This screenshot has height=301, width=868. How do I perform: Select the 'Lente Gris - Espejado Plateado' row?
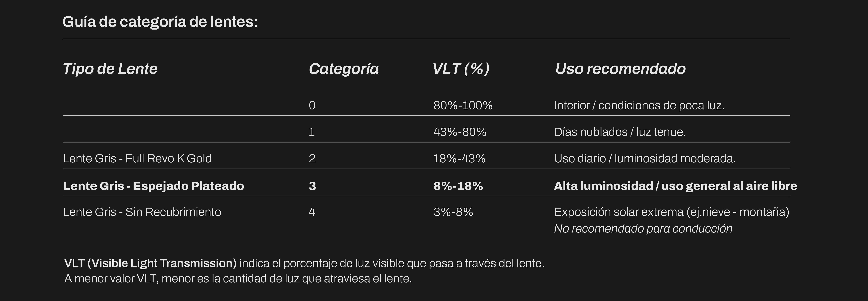[154, 186]
